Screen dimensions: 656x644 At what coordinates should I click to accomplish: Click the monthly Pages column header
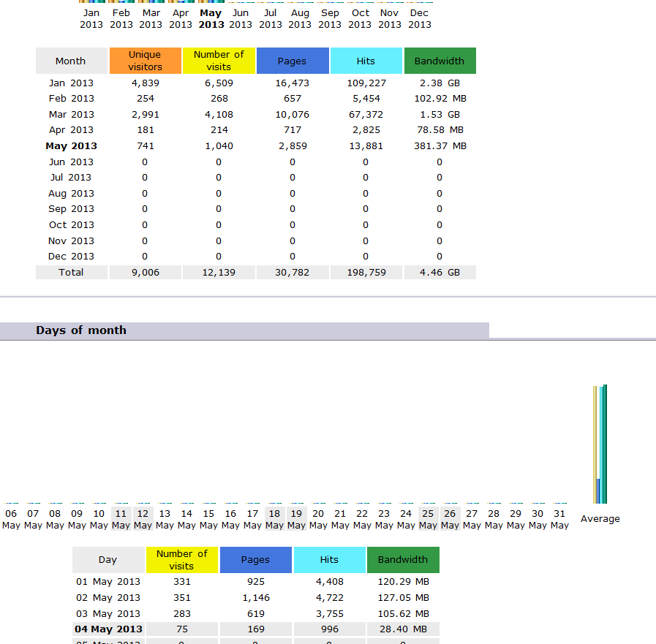[293, 61]
